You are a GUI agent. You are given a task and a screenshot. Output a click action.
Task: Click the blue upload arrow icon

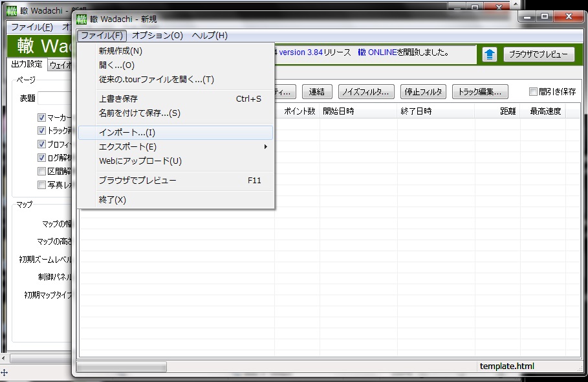(490, 54)
